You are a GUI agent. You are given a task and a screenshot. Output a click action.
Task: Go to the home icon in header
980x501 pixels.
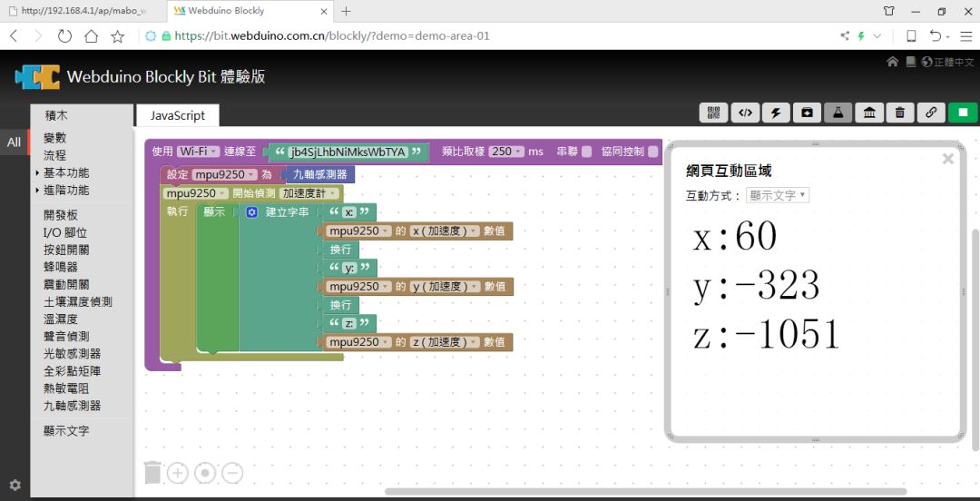[893, 62]
